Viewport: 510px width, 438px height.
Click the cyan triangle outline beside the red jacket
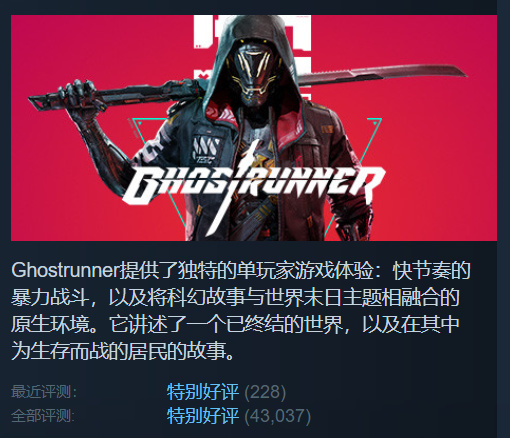pyautogui.click(x=368, y=140)
